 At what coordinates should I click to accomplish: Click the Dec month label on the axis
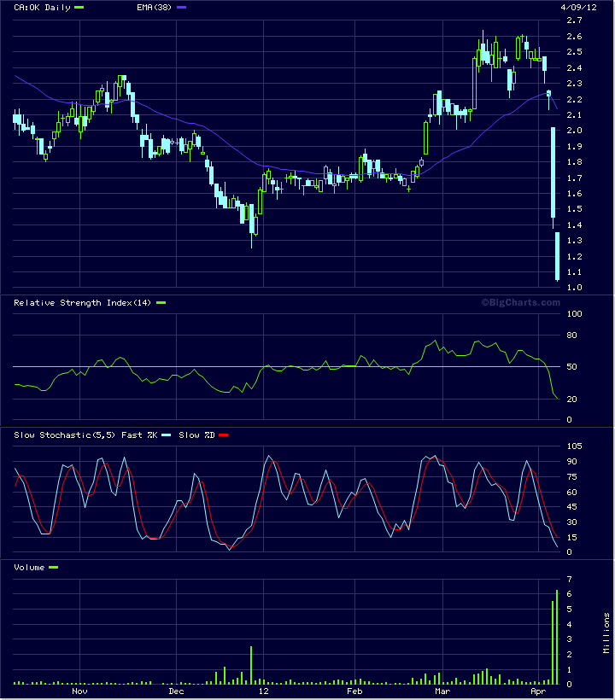[x=176, y=691]
